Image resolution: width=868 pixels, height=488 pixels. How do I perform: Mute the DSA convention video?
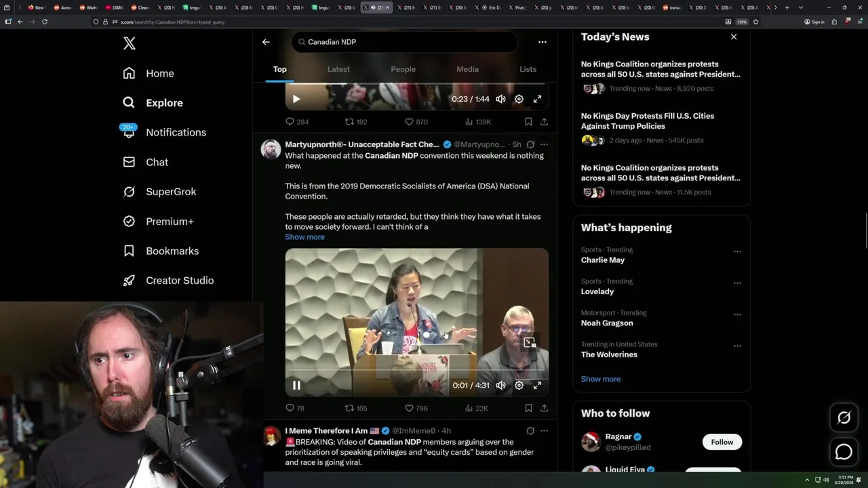[x=500, y=385]
